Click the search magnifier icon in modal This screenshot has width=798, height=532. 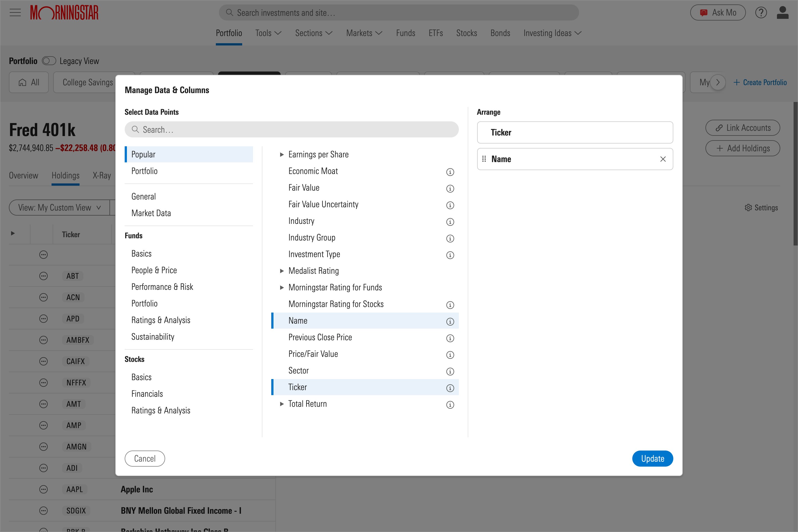[x=135, y=129]
